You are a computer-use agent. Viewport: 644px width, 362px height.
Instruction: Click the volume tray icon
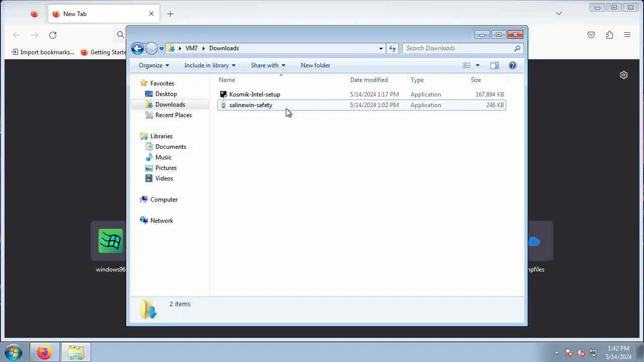point(581,353)
